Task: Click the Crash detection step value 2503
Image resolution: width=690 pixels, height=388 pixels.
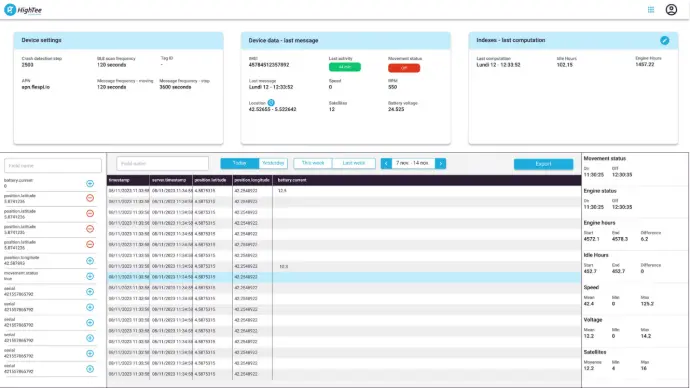Action: click(x=27, y=65)
